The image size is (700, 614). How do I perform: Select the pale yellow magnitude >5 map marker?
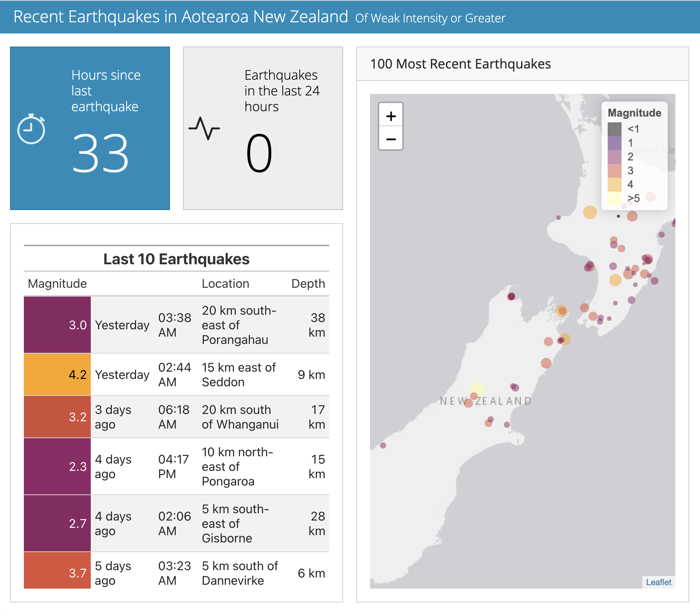[x=477, y=388]
